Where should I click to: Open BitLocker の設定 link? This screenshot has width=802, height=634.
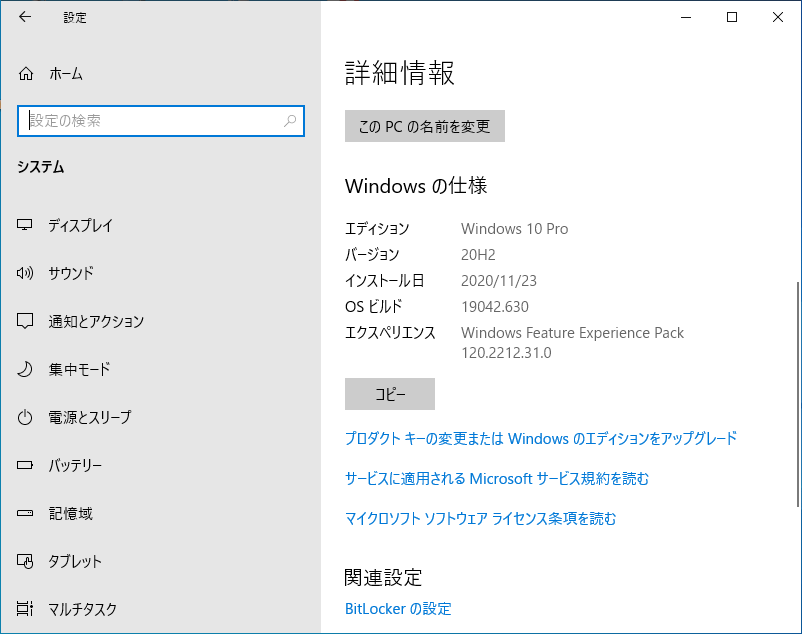coord(398,608)
